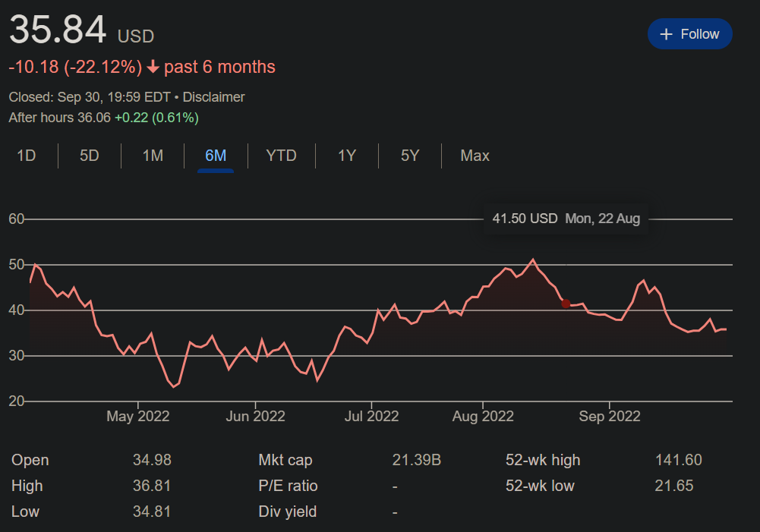The width and height of the screenshot is (760, 532).
Task: Click the May 2022 axis label
Action: [138, 416]
